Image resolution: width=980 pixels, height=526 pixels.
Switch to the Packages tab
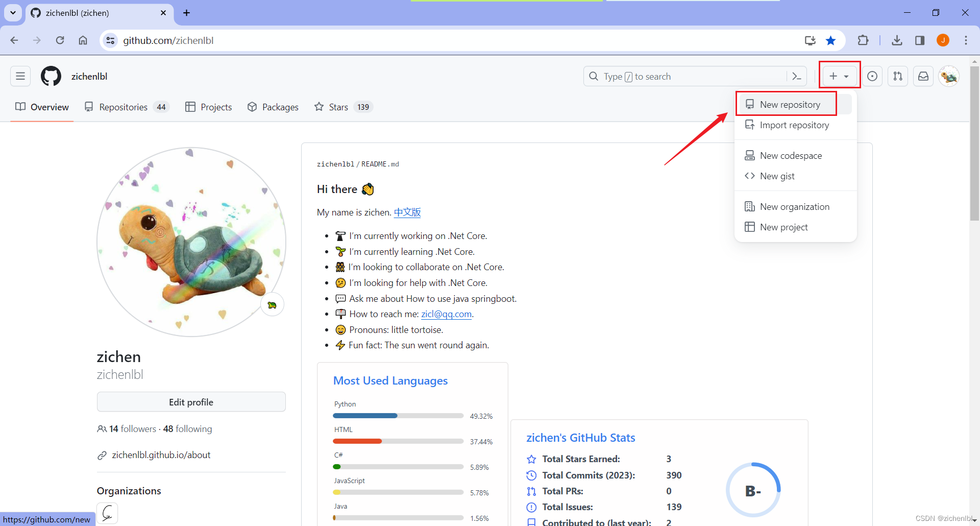pos(273,107)
